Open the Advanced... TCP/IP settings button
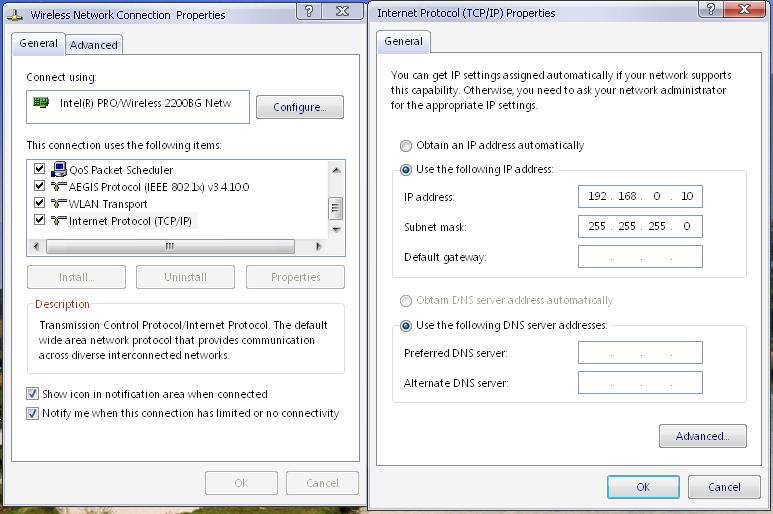The height and width of the screenshot is (514, 773). click(x=702, y=436)
